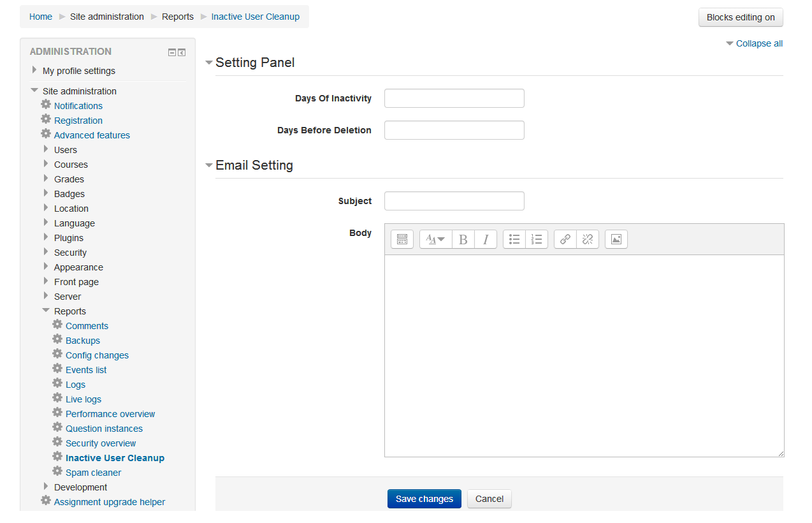This screenshot has height=523, width=812.
Task: Expand the Development tree node
Action: tap(46, 487)
